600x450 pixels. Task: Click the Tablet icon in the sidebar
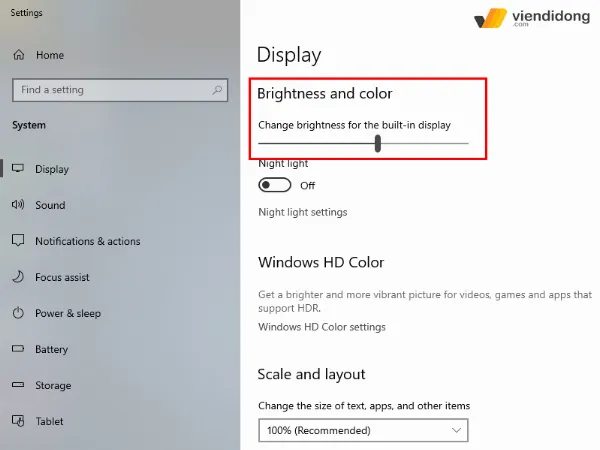pos(18,421)
